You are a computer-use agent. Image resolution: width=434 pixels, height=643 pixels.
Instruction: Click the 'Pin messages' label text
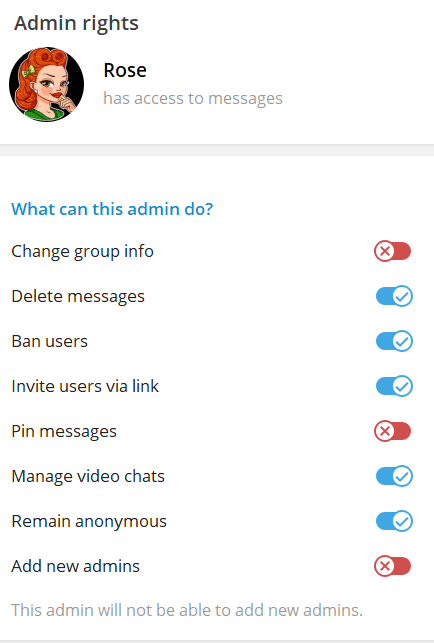click(64, 431)
